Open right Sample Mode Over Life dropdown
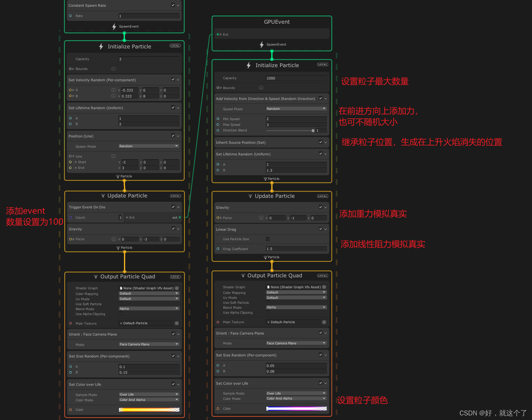This screenshot has height=420, width=532. (x=296, y=394)
